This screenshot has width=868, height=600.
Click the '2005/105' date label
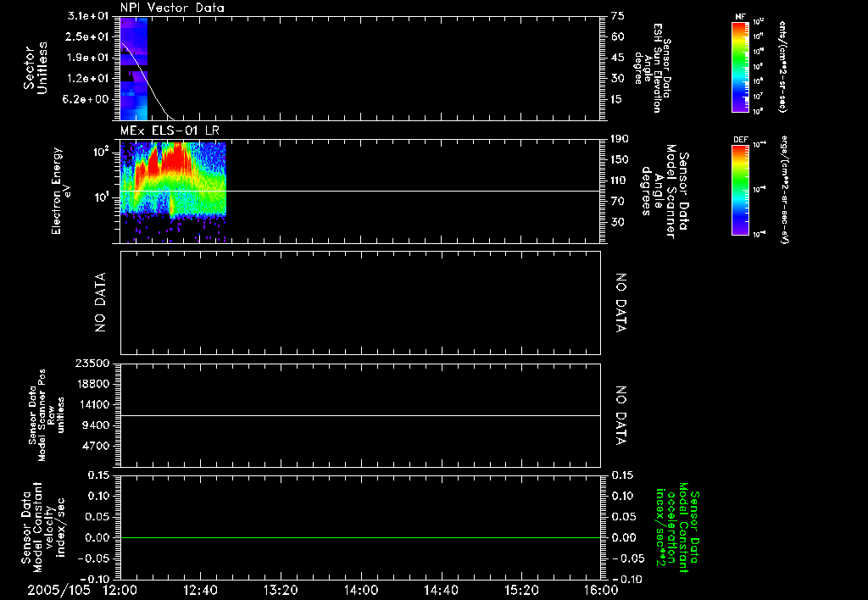[58, 590]
